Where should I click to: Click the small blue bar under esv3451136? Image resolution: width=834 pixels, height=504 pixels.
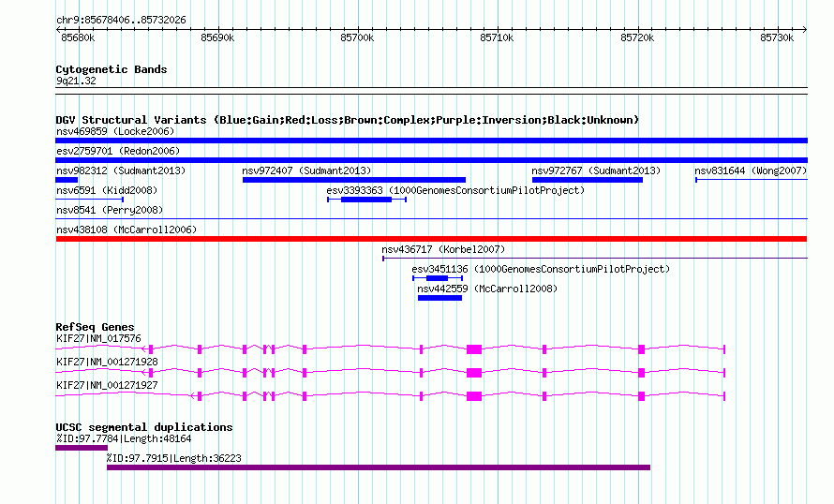[437, 278]
